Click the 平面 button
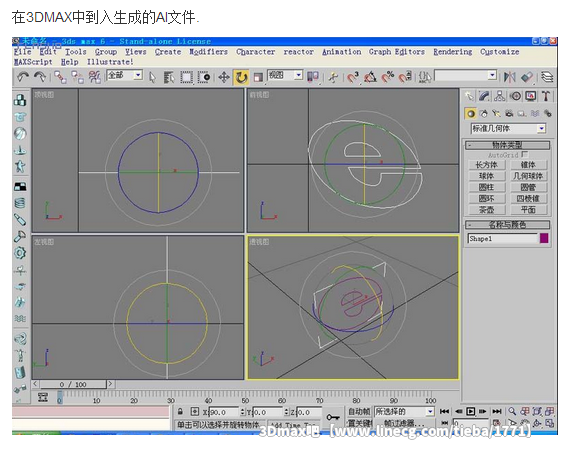 pos(528,210)
